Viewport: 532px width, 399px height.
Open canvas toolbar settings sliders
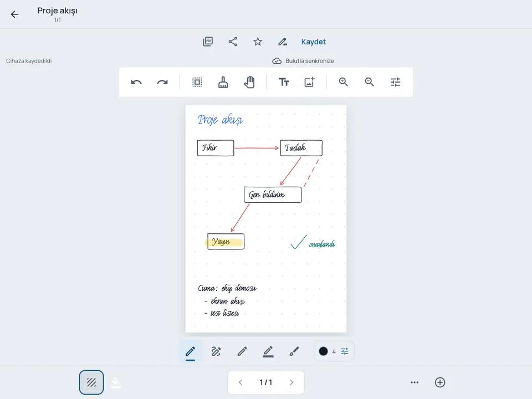coord(396,82)
